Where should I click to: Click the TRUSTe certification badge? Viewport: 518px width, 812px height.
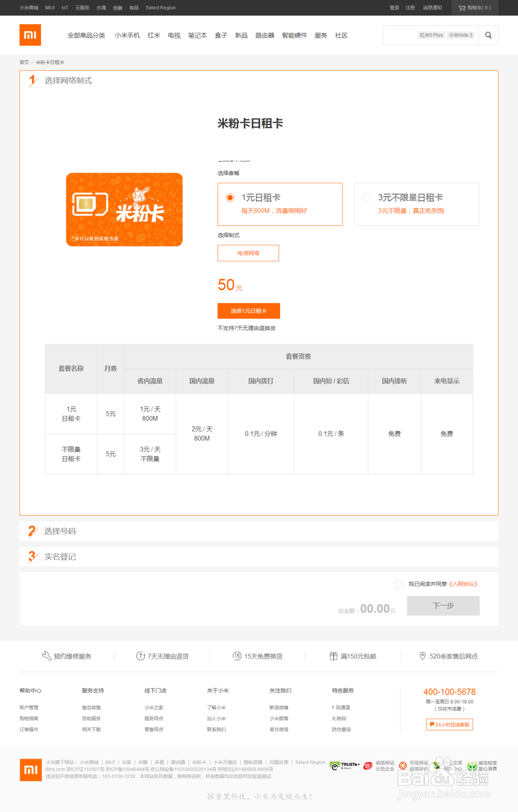tap(344, 766)
